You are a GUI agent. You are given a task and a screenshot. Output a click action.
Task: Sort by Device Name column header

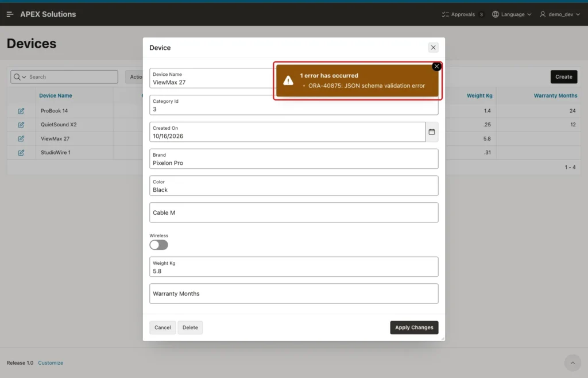pos(56,95)
